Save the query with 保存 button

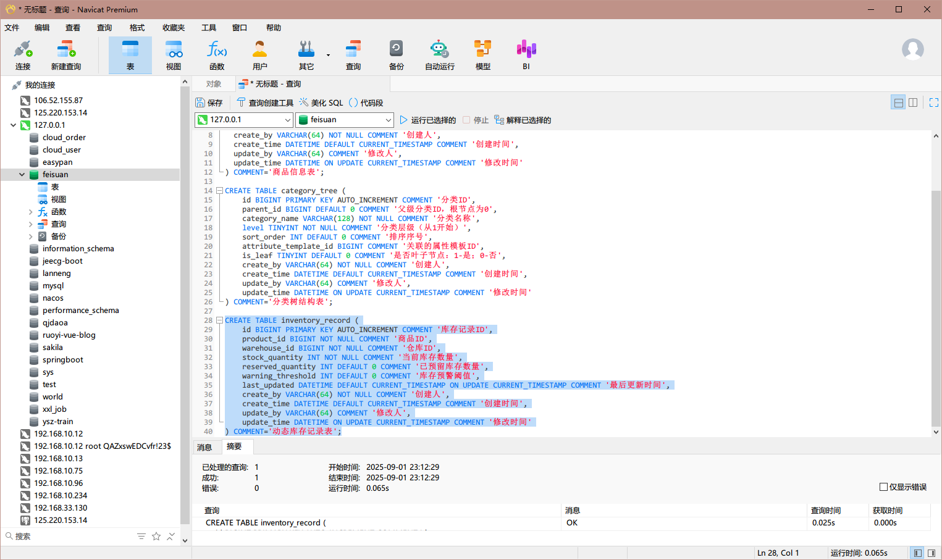209,103
